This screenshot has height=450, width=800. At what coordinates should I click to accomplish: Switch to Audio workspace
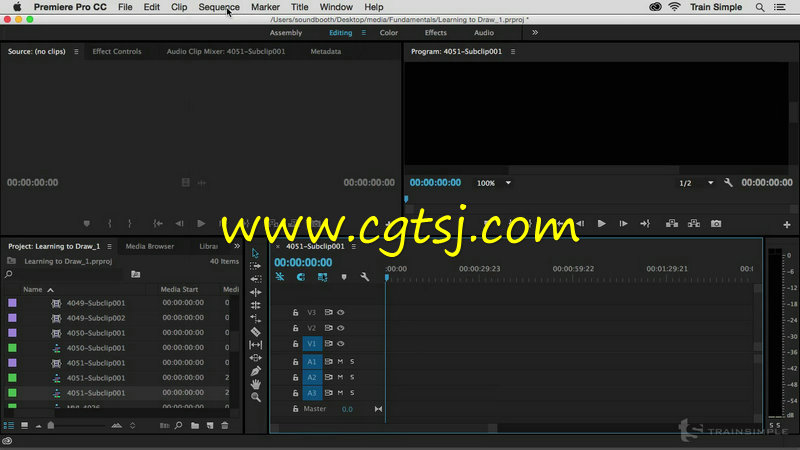(484, 33)
